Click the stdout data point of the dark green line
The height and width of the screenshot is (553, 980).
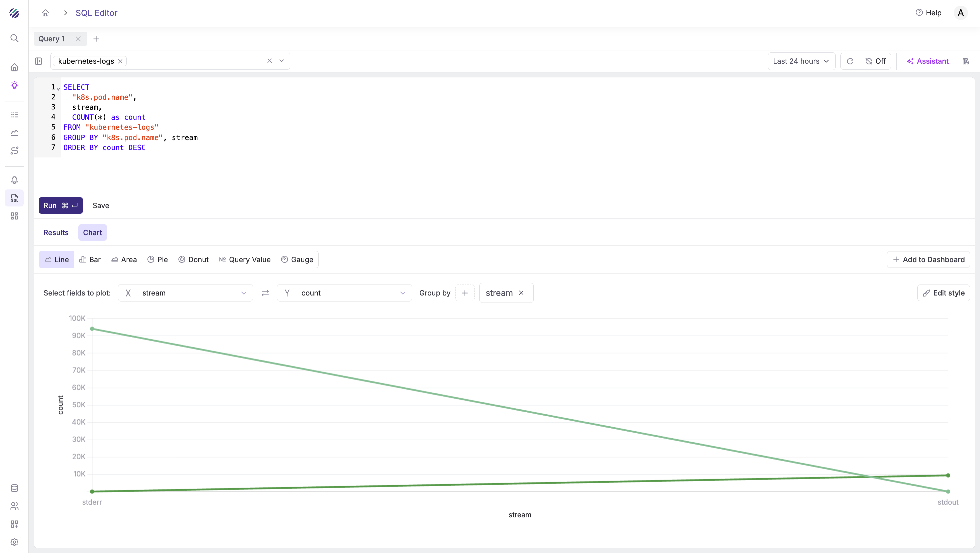coord(948,475)
